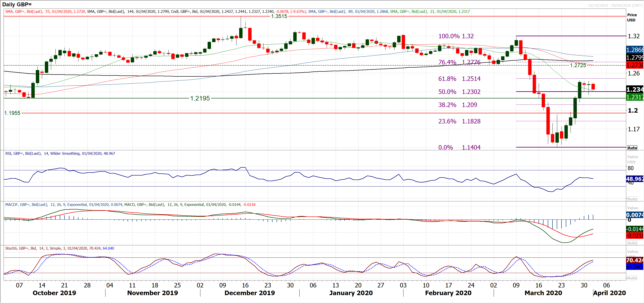Select the 'Daily GBP=' chart title
Screen dimensions: 644x303
click(17, 5)
